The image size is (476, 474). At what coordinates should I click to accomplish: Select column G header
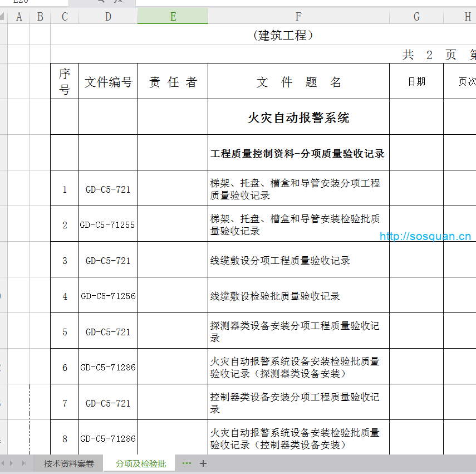(416, 17)
